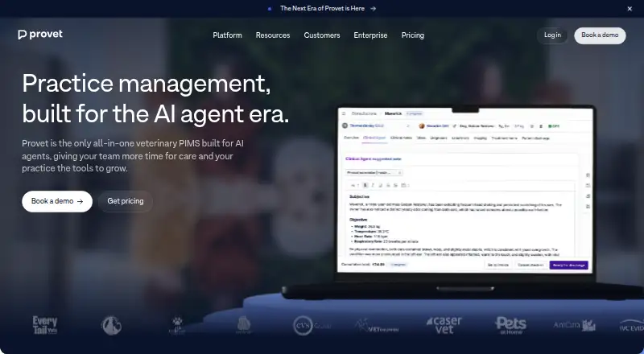Viewport: 644px width, 354px height.
Task: Click the "Practice management, built for the AI agent era." headline
Action: [155, 99]
